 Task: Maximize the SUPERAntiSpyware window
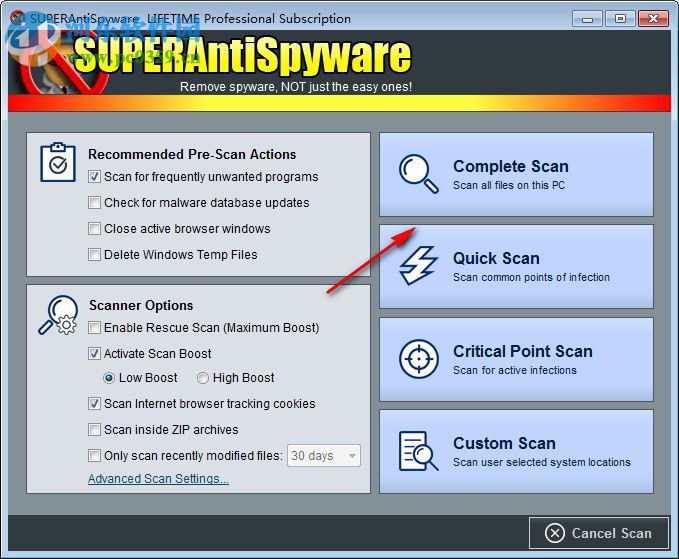coord(620,19)
